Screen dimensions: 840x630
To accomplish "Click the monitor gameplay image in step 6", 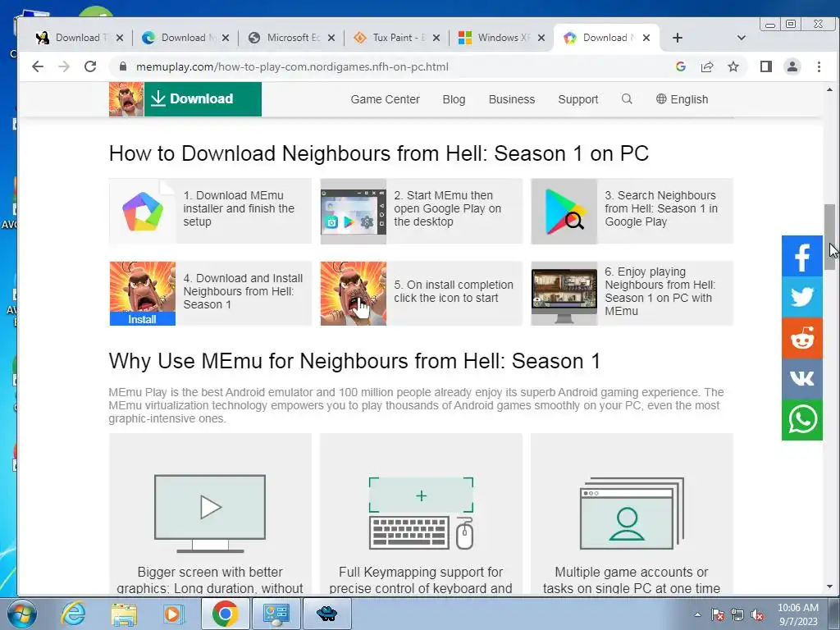I will (x=564, y=295).
